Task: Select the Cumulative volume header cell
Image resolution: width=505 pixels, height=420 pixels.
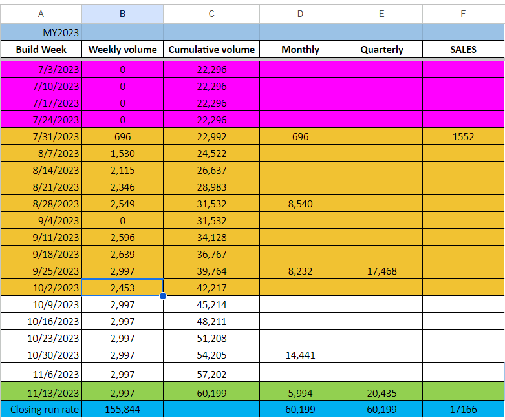Action: [x=211, y=49]
